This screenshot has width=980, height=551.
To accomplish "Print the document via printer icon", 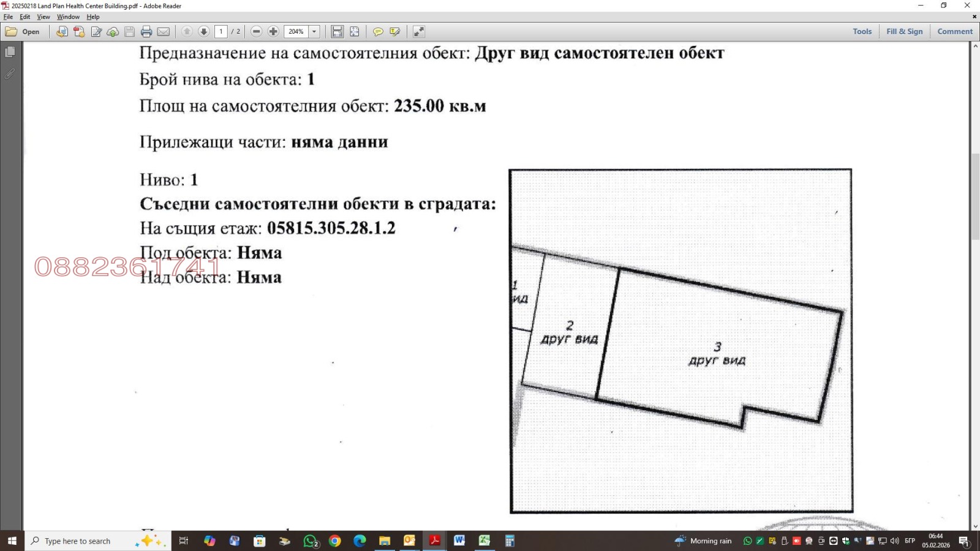I will click(x=146, y=32).
